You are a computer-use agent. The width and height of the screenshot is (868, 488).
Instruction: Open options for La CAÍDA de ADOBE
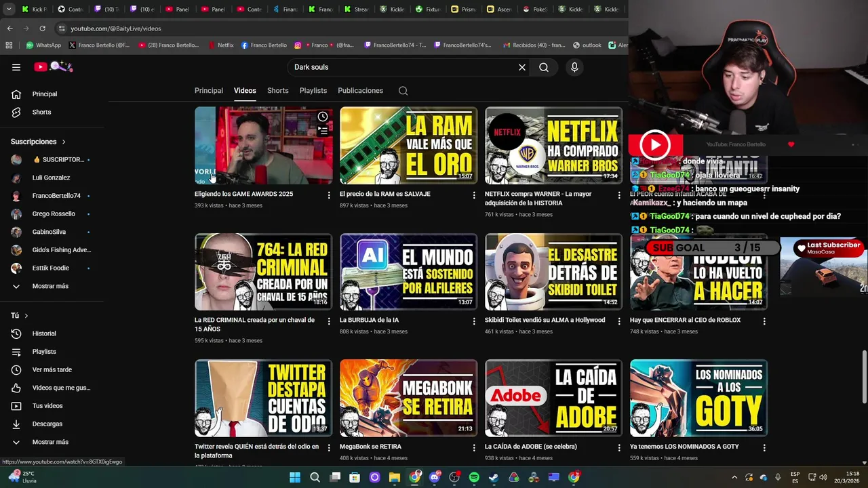(x=619, y=448)
